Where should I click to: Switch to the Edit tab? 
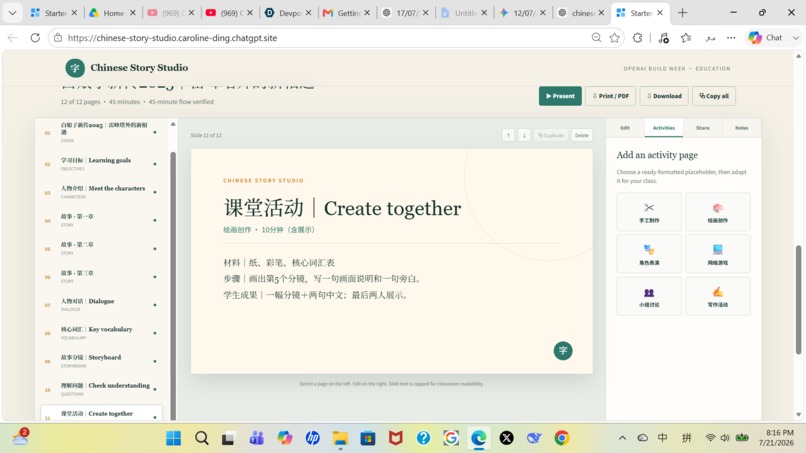click(625, 128)
